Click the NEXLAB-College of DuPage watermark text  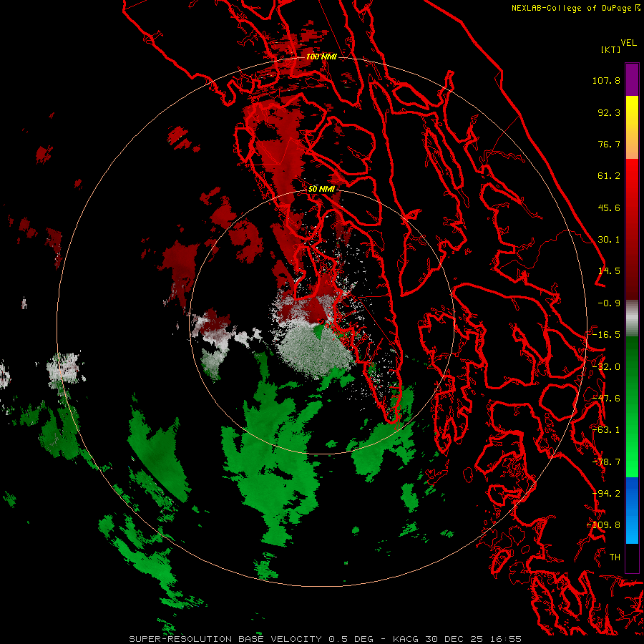click(575, 8)
